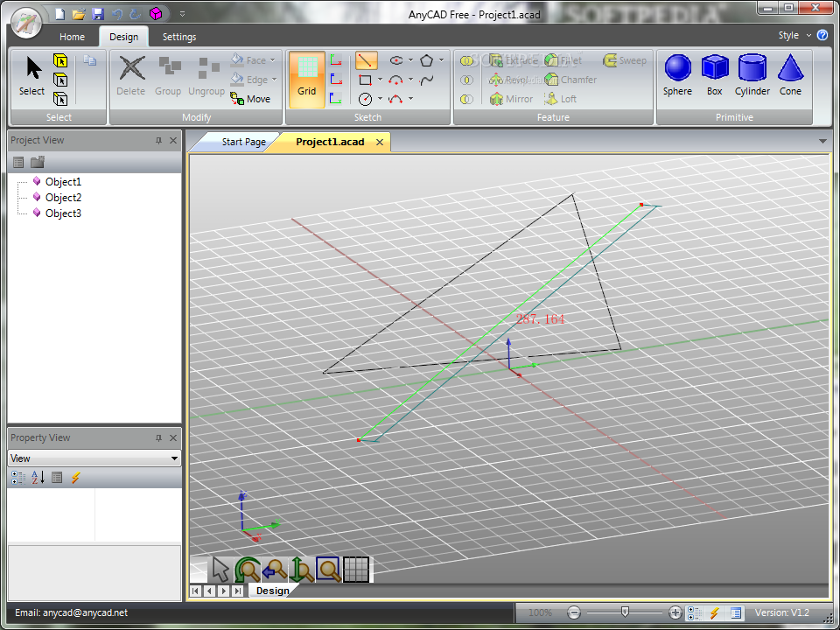The image size is (840, 630).
Task: Expand the Polygon tool dropdown arrow
Action: pyautogui.click(x=441, y=60)
